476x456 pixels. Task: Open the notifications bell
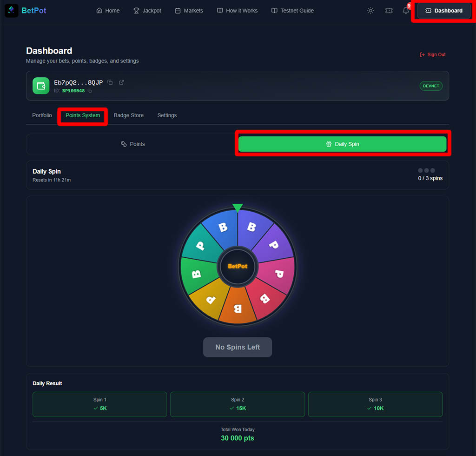[x=406, y=11]
